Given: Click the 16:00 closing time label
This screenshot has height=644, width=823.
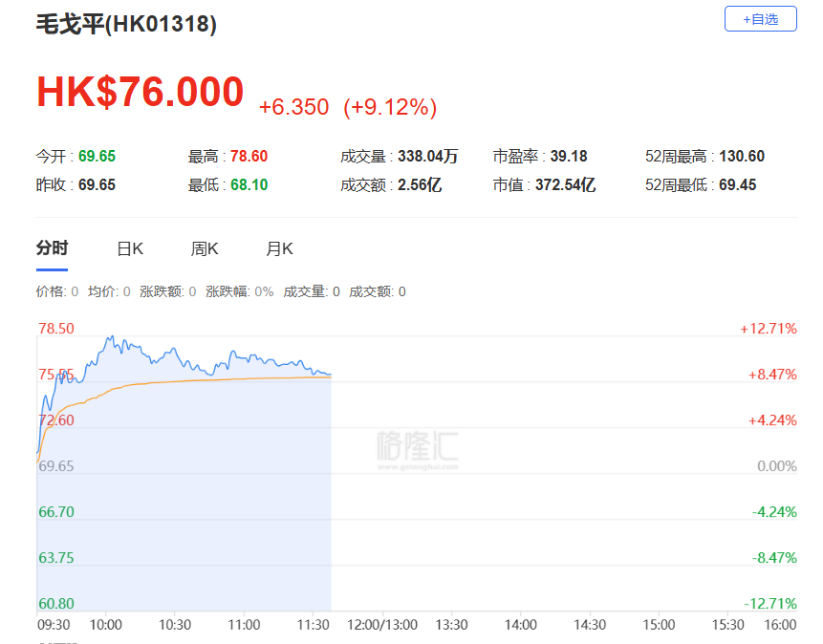Looking at the screenshot, I should click(x=780, y=625).
